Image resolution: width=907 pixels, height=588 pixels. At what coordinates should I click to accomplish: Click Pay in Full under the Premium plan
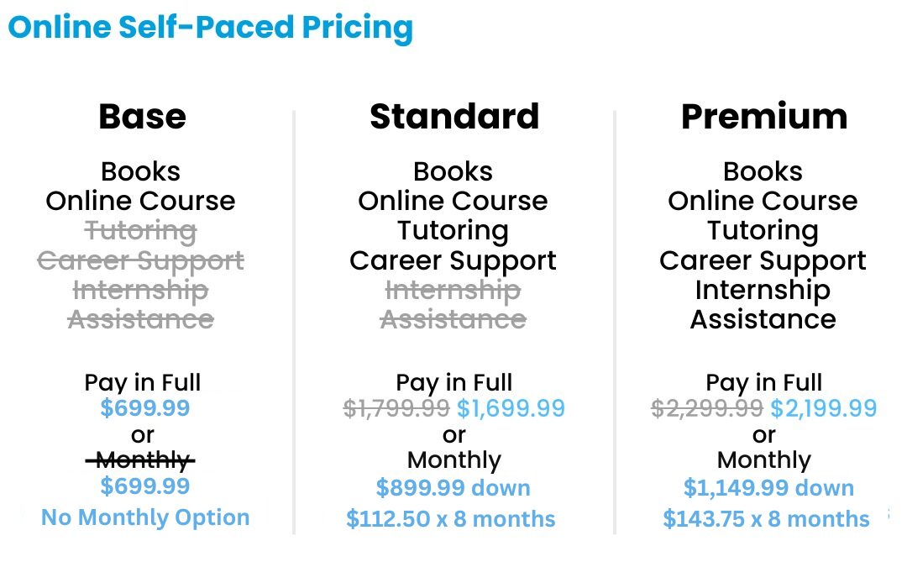pos(763,383)
